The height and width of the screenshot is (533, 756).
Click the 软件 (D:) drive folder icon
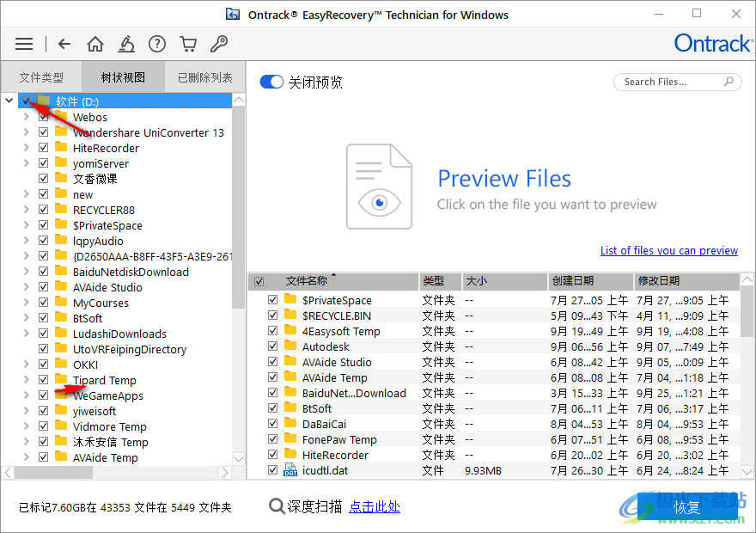pos(44,101)
